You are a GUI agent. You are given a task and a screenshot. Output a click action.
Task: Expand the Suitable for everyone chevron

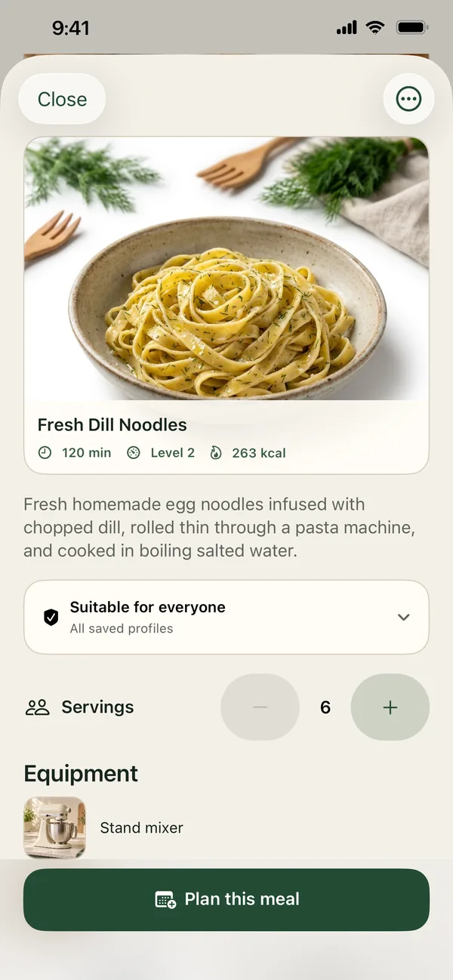pyautogui.click(x=404, y=617)
